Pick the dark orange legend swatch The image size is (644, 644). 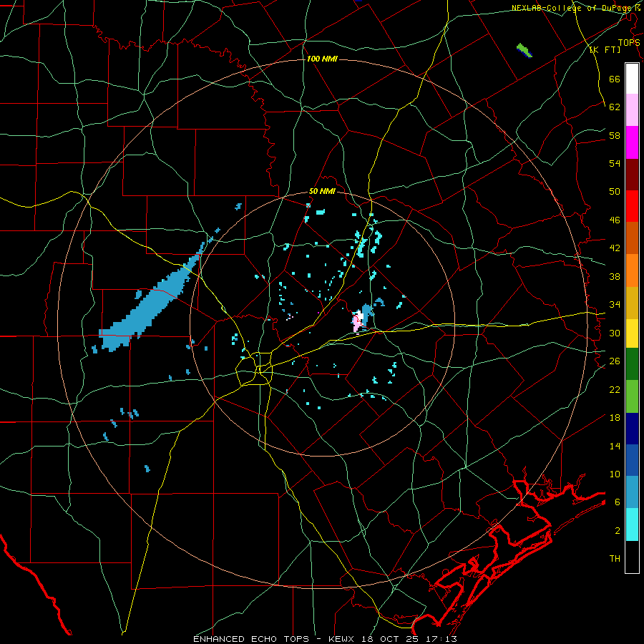pyautogui.click(x=632, y=238)
